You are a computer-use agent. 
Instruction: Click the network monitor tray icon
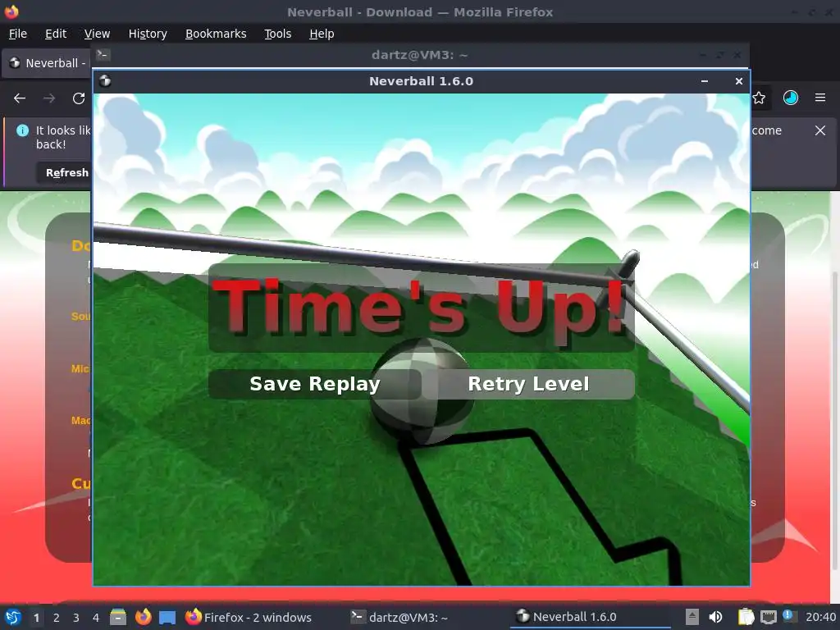click(x=768, y=617)
